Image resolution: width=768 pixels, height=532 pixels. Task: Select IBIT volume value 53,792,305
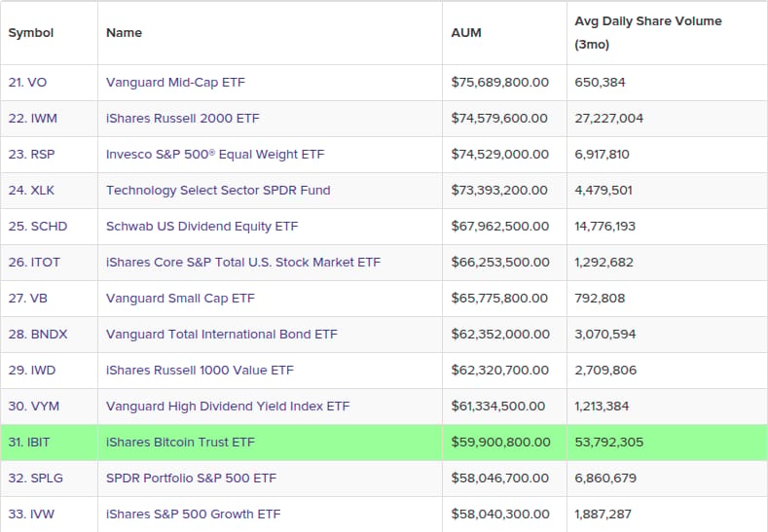(608, 442)
